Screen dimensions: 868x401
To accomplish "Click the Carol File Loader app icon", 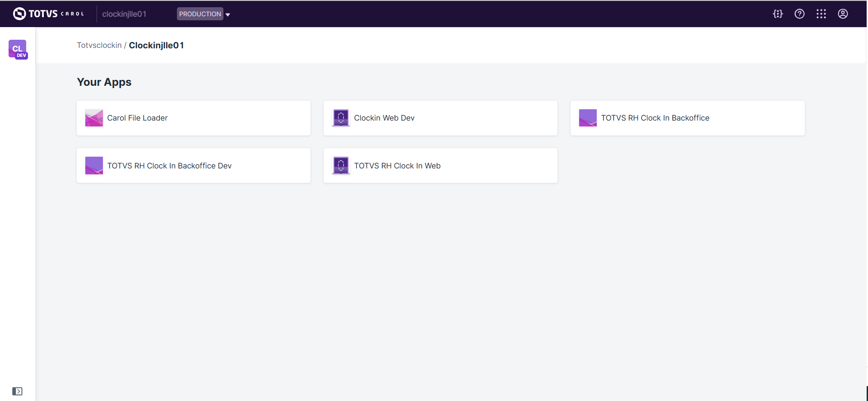I will [x=94, y=118].
